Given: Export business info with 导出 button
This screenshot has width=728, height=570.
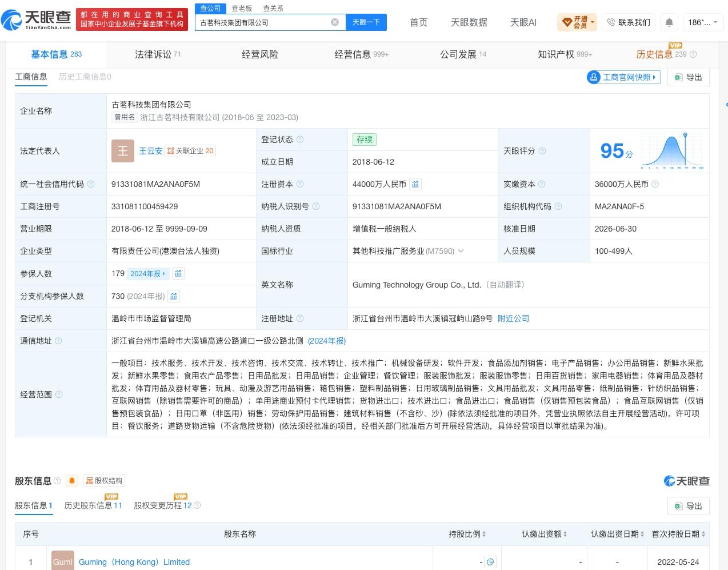Looking at the screenshot, I should [688, 77].
